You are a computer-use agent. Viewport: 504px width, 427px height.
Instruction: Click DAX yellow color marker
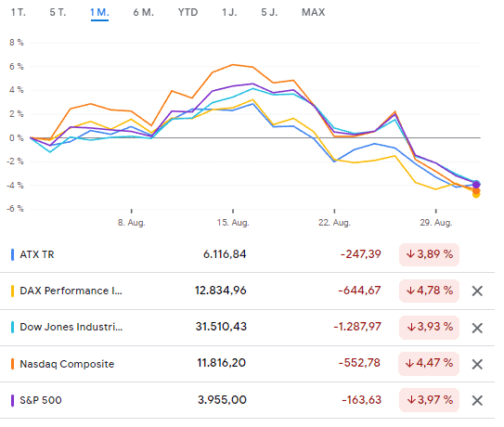pyautogui.click(x=13, y=291)
